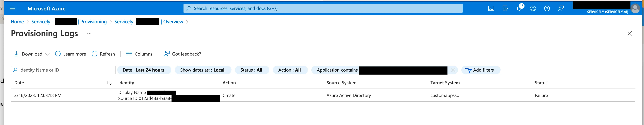Remove the Application contains filter
This screenshot has height=125, width=644.
[453, 70]
